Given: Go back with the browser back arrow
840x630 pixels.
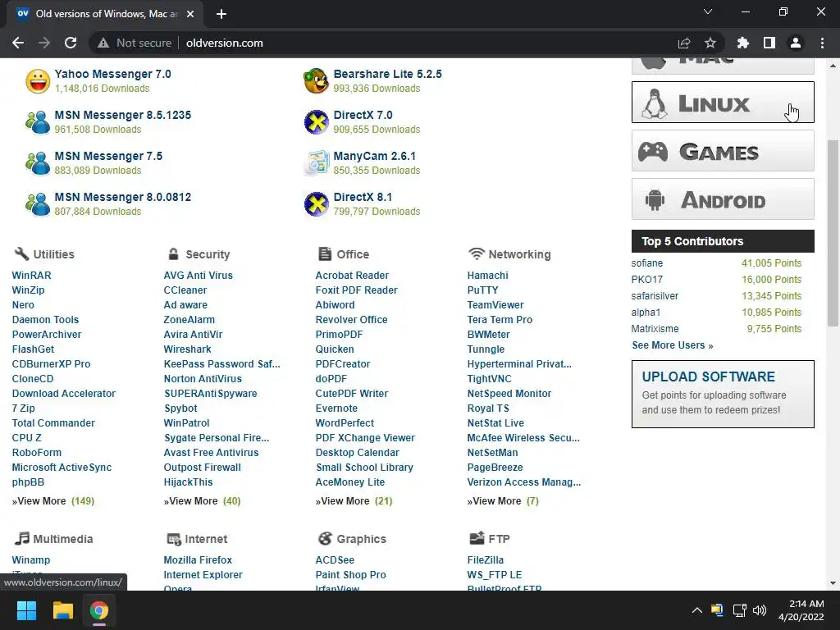Looking at the screenshot, I should (18, 43).
